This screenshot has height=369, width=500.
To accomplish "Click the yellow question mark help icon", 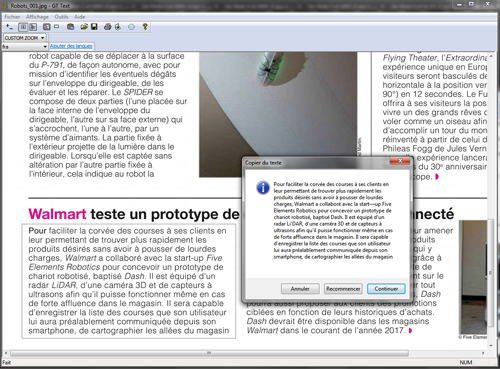I will 145,27.
